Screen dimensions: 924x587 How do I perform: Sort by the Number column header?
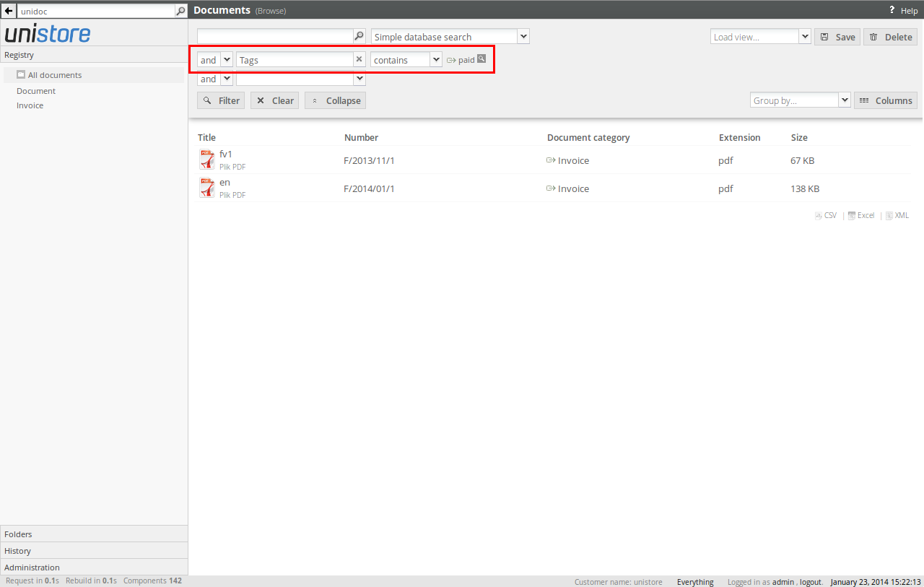pos(361,137)
